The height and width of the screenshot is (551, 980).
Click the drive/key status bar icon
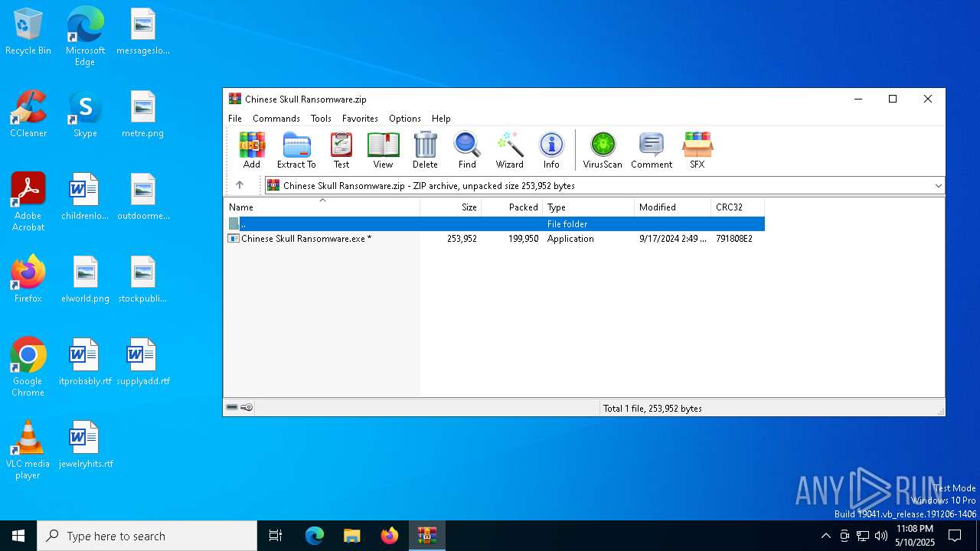tap(240, 408)
